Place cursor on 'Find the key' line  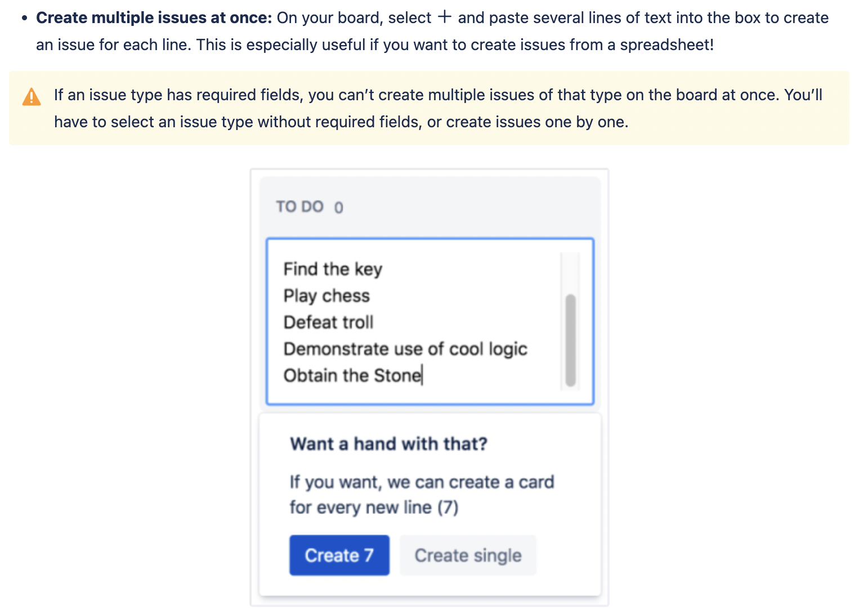(333, 269)
